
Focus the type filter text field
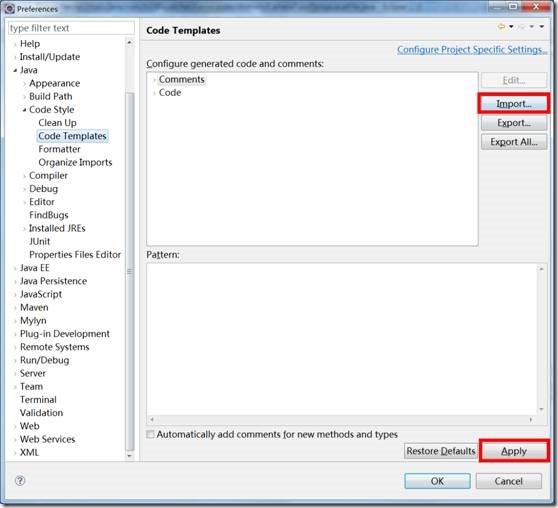point(71,28)
